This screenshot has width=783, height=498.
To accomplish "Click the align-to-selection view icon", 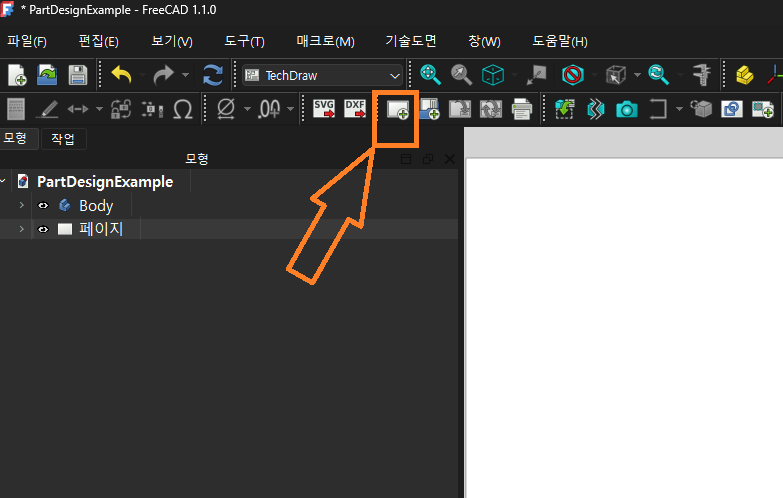I will coord(536,75).
